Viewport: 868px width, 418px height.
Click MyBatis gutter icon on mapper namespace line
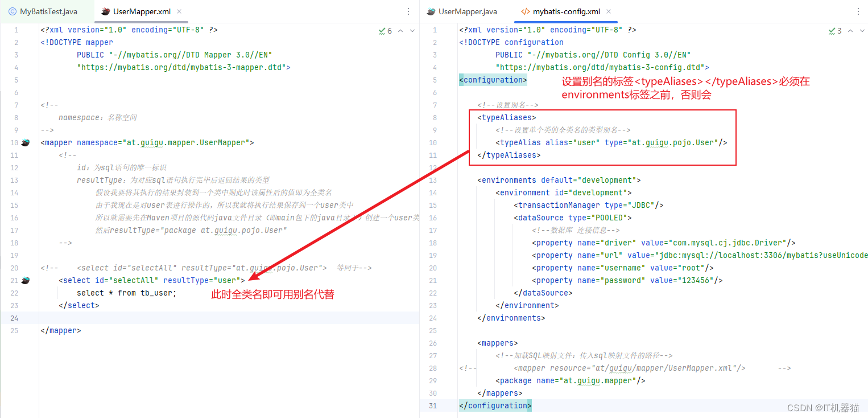[x=25, y=142]
